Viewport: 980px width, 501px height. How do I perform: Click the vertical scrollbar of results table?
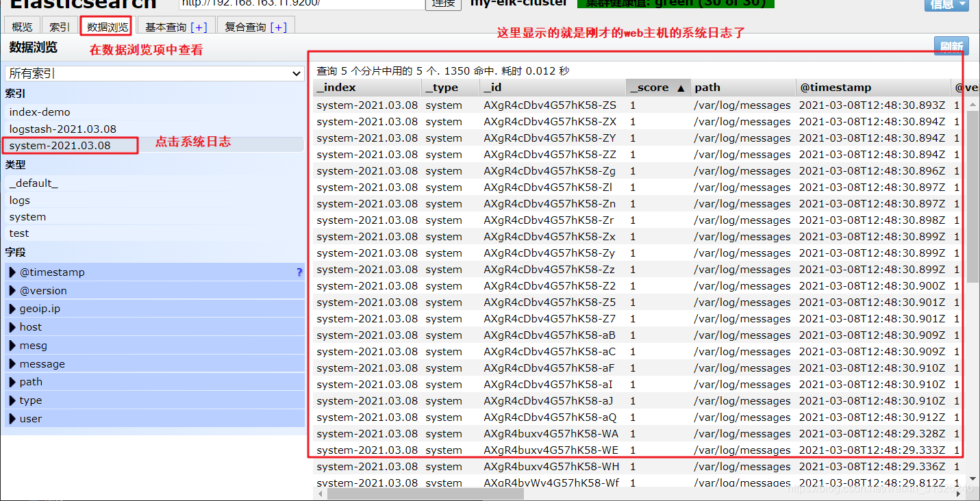coord(972,196)
